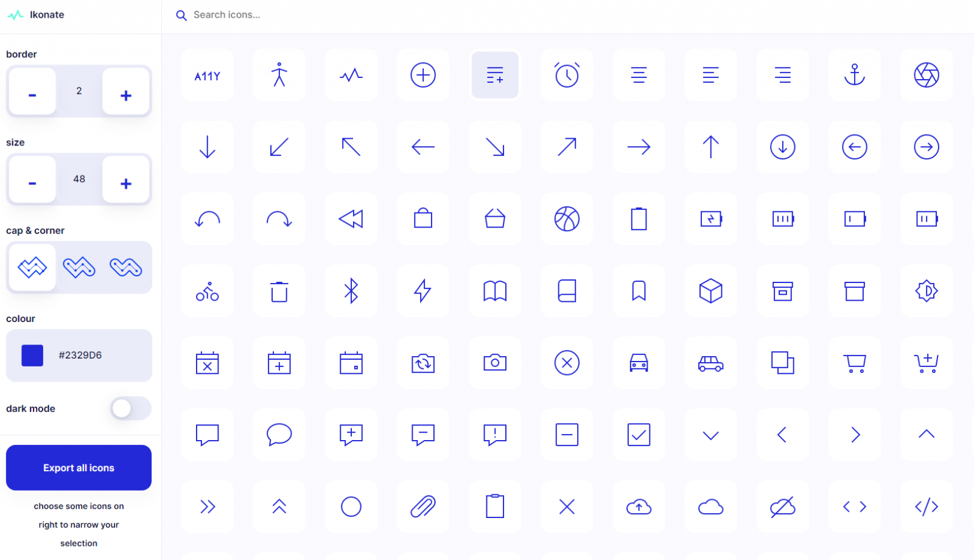This screenshot has width=974, height=560.
Task: Decrease the icon size with minus
Action: point(32,180)
